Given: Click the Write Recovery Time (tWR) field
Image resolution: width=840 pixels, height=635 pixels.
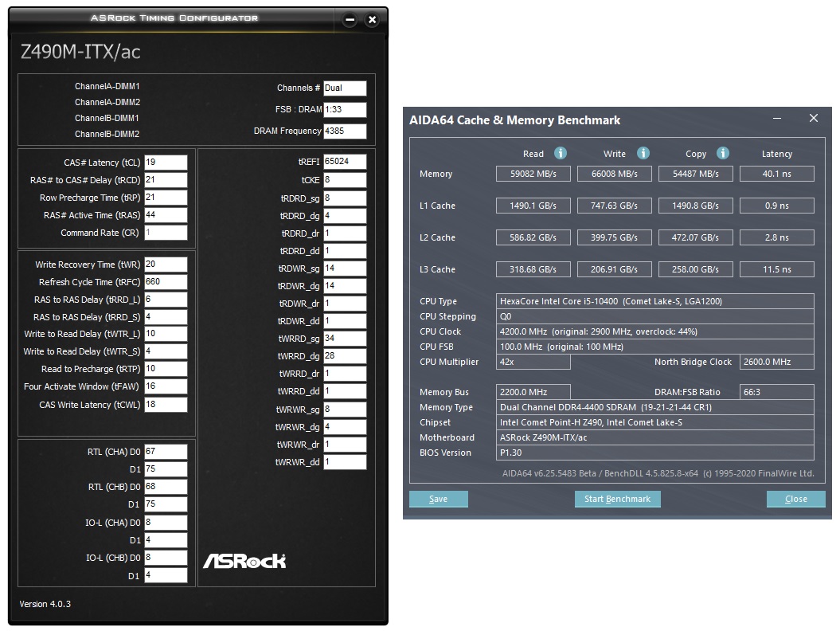Looking at the screenshot, I should [166, 265].
